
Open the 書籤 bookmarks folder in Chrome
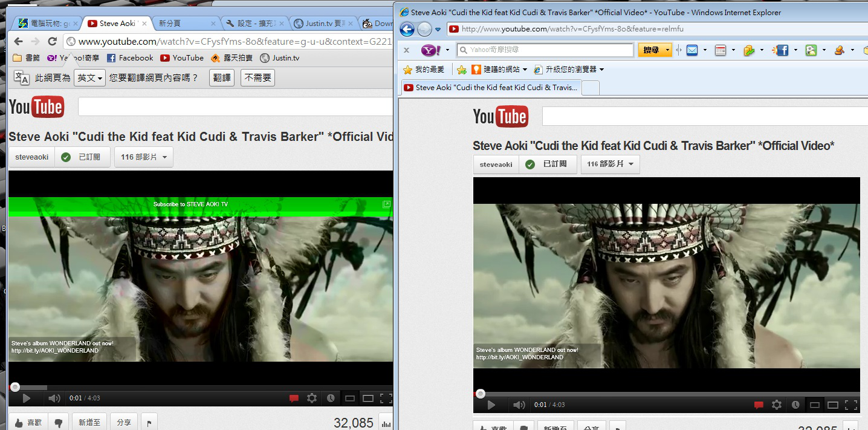[x=27, y=58]
